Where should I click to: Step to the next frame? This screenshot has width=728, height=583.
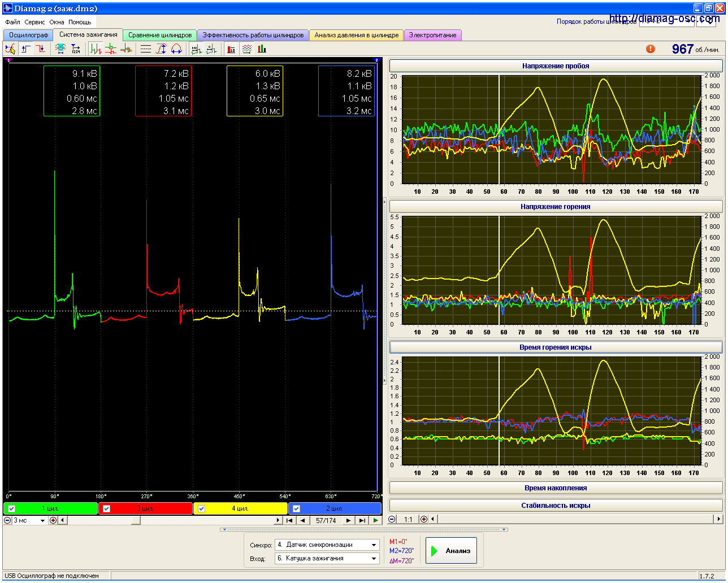[x=348, y=520]
